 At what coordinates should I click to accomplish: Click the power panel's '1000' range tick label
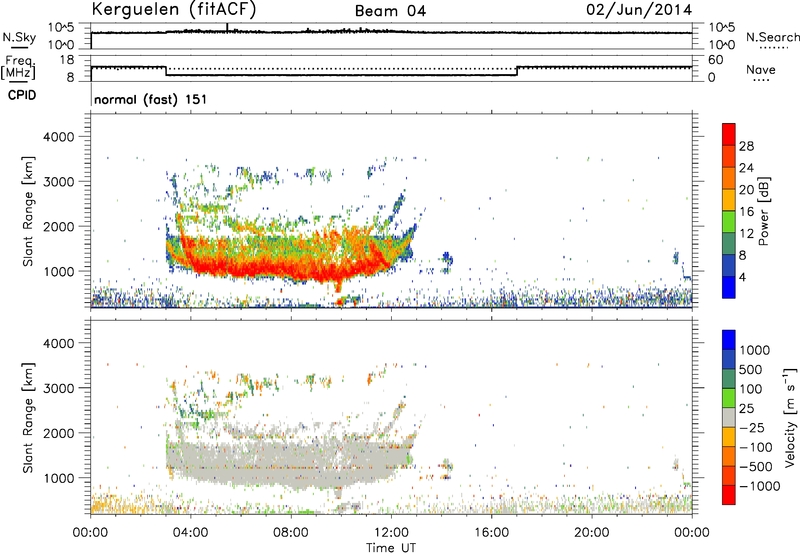[59, 271]
